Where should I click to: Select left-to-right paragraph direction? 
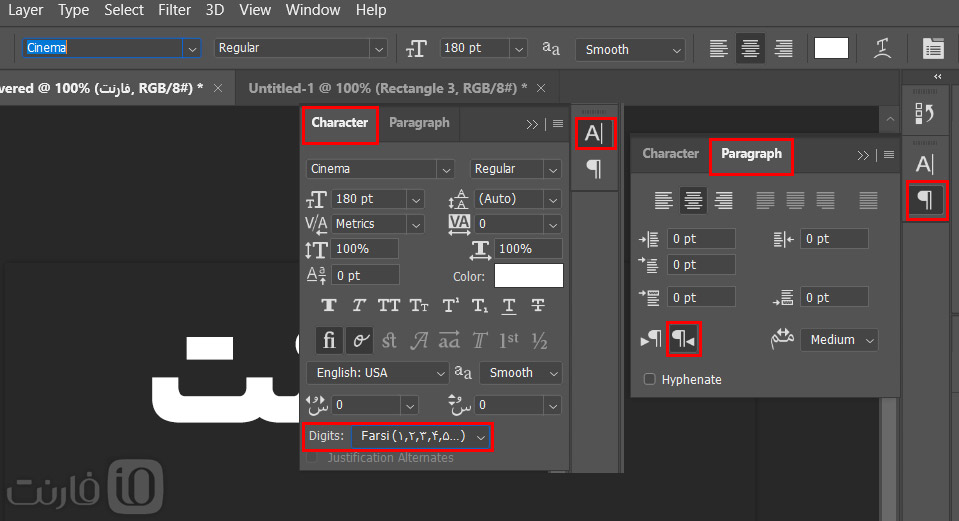[x=651, y=339]
